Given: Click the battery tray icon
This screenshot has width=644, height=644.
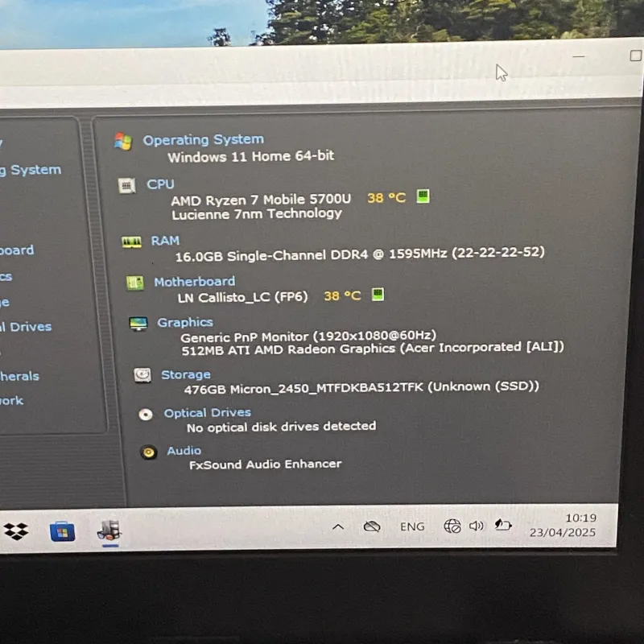Looking at the screenshot, I should point(502,525).
